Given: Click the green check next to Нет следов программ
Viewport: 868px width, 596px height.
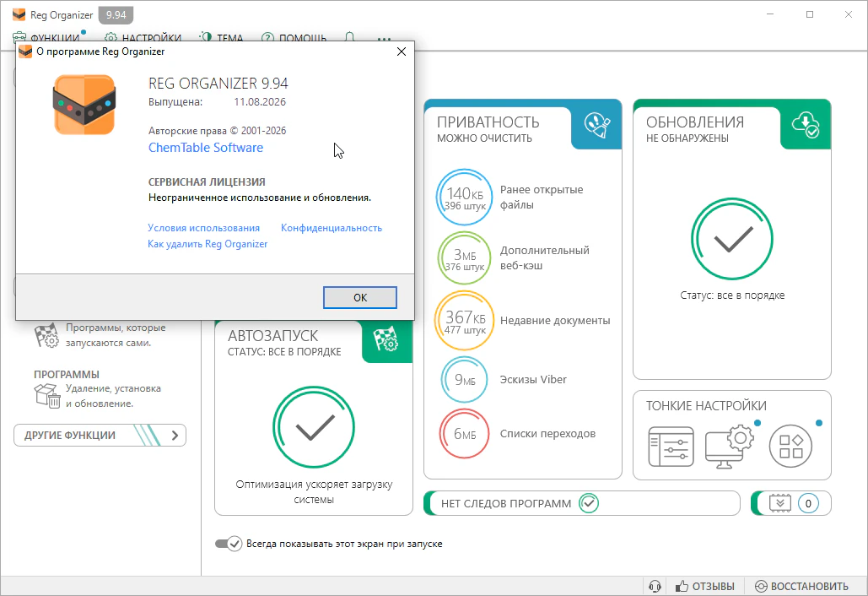Looking at the screenshot, I should pyautogui.click(x=589, y=503).
